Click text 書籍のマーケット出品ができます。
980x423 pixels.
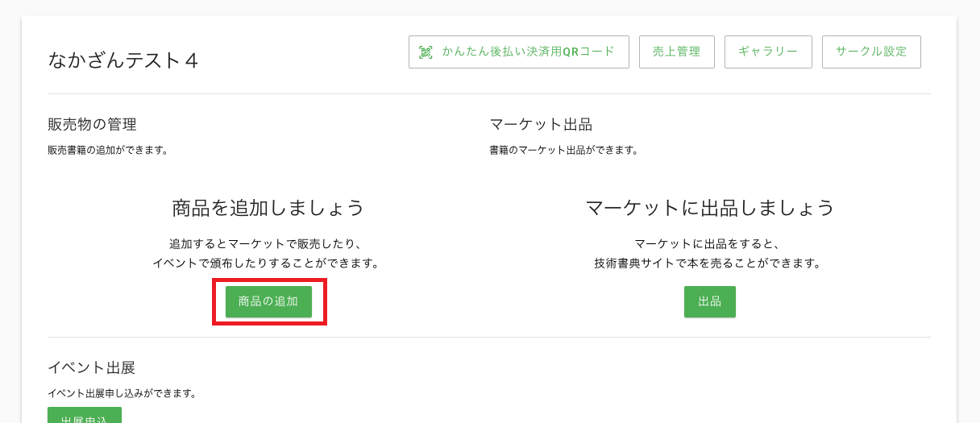[564, 150]
